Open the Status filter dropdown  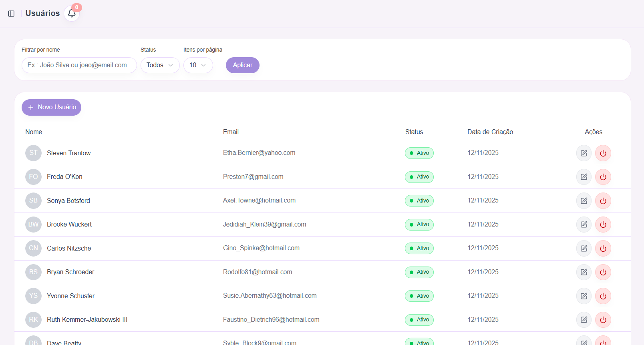click(160, 65)
